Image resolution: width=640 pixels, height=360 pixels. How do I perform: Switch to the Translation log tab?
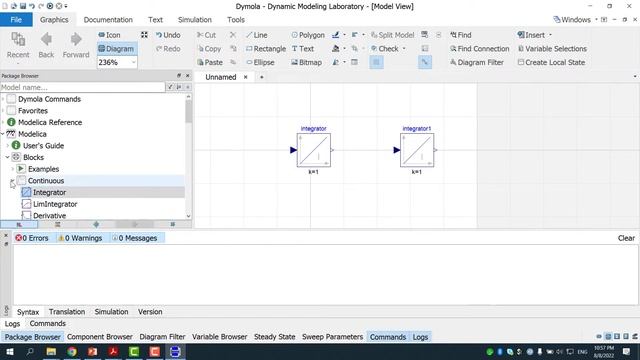coord(67,311)
